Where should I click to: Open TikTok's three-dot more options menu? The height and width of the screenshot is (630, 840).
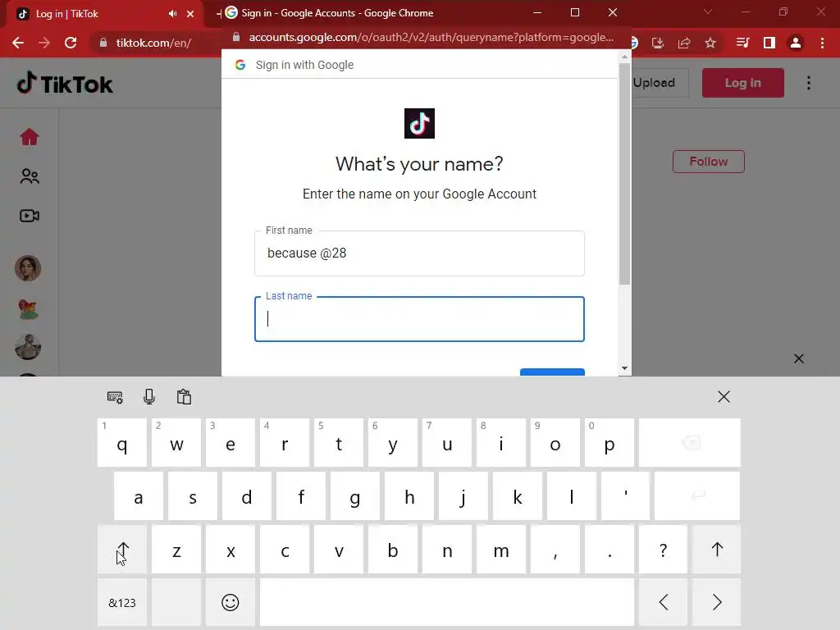[x=809, y=83]
